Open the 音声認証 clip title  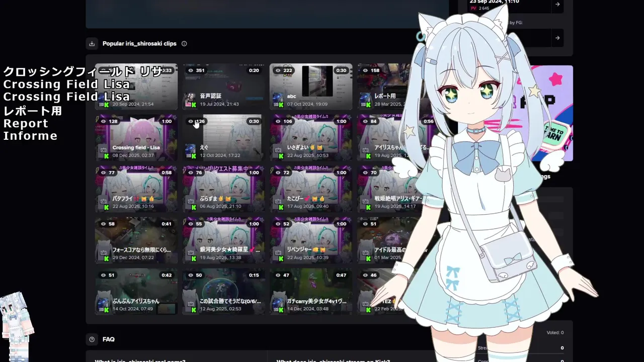tap(210, 96)
